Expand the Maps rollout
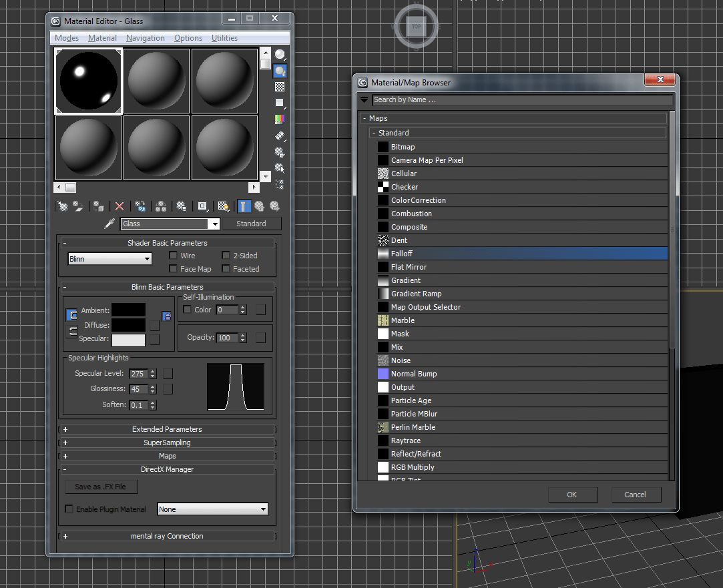This screenshot has height=588, width=723. click(x=167, y=456)
